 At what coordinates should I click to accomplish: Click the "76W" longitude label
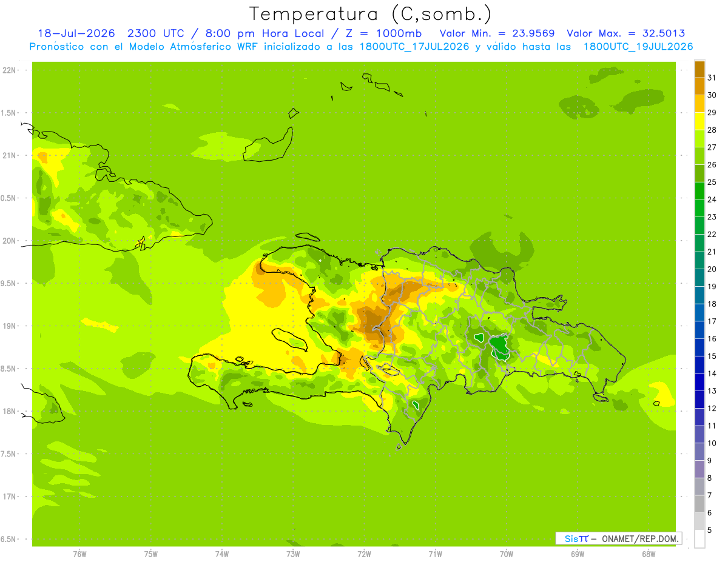tap(79, 554)
